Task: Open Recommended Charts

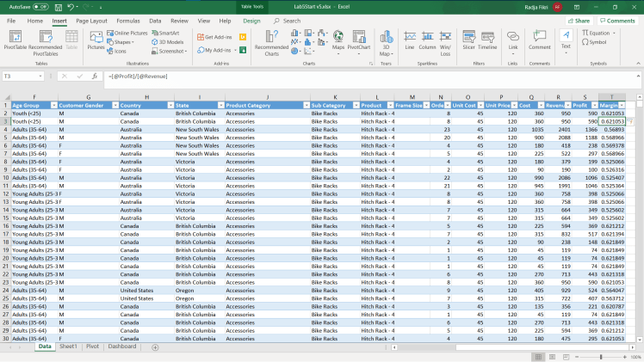Action: pyautogui.click(x=271, y=40)
